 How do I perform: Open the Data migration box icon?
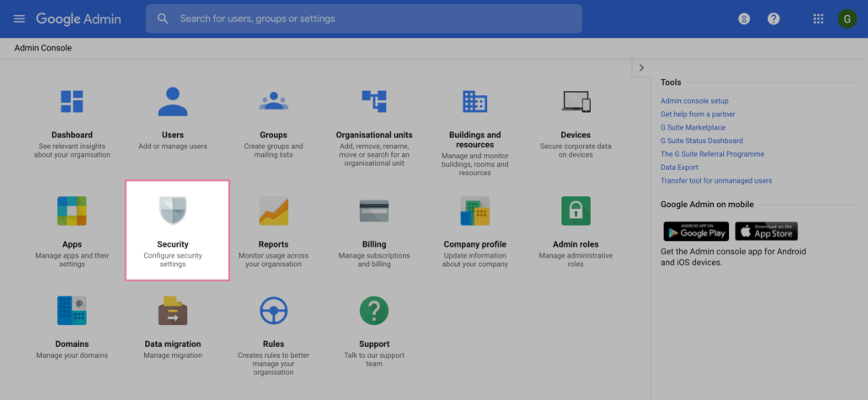point(173,311)
